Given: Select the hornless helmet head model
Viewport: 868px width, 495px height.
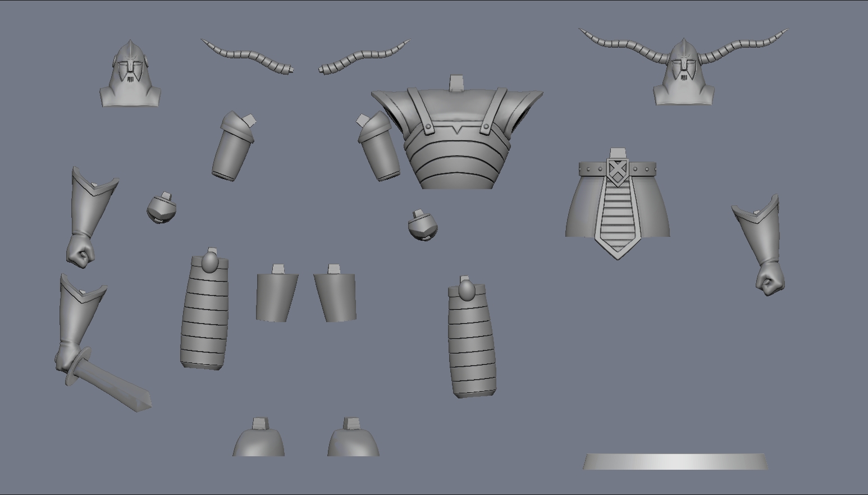Looking at the screenshot, I should pyautogui.click(x=130, y=73).
